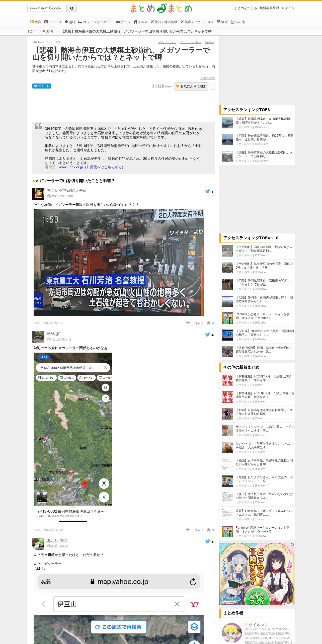Screen dimensions: 322x644
Task: Open お金が無くてオニギリを盗んだ article
Action: pos(264,513)
